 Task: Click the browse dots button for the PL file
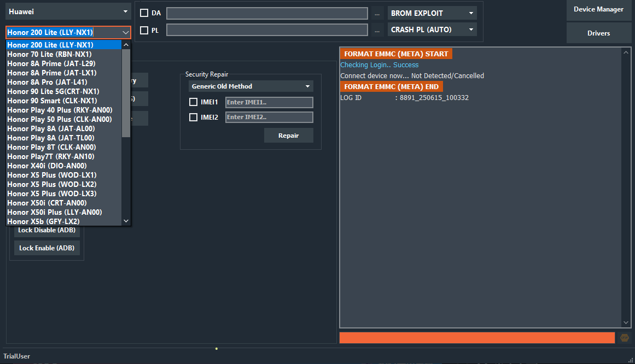(x=377, y=30)
